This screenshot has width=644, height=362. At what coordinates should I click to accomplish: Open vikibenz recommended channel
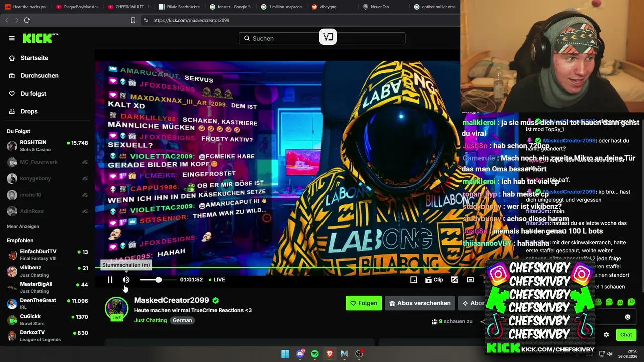pyautogui.click(x=47, y=271)
